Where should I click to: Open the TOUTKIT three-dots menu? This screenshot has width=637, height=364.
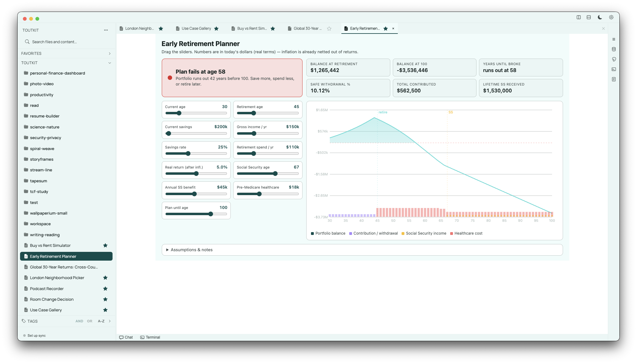point(106,30)
